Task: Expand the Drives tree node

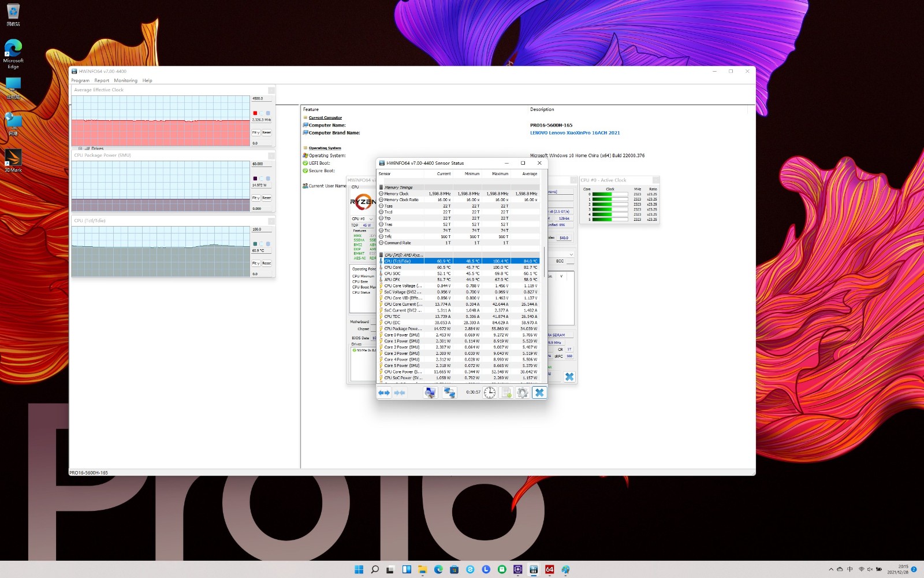Action: pos(80,149)
